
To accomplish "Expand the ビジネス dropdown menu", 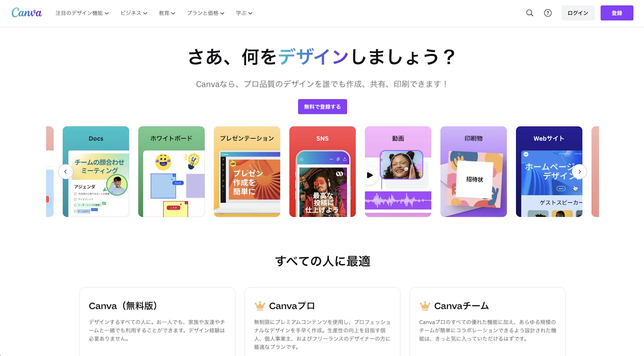I will click(x=134, y=13).
